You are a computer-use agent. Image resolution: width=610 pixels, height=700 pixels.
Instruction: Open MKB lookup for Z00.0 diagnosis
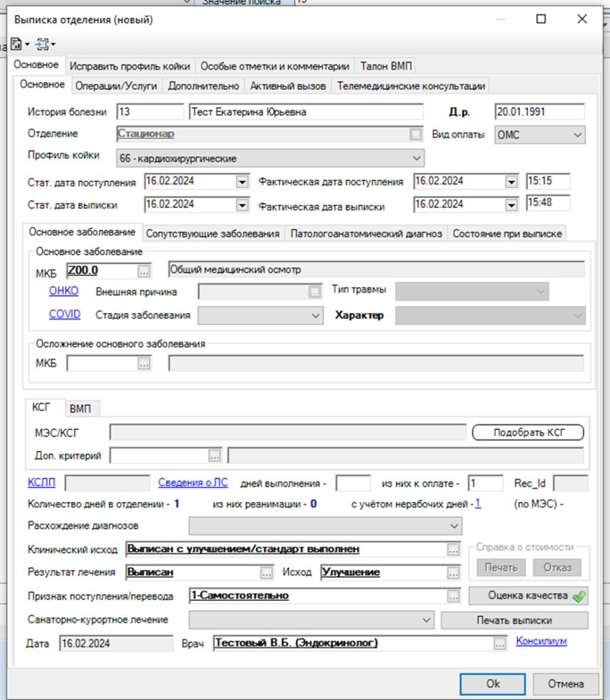pyautogui.click(x=144, y=271)
